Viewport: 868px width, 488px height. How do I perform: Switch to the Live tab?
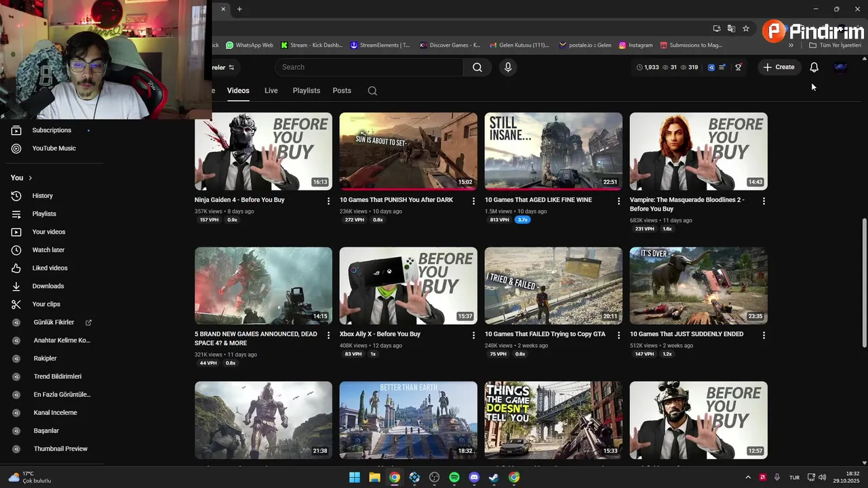coord(271,91)
